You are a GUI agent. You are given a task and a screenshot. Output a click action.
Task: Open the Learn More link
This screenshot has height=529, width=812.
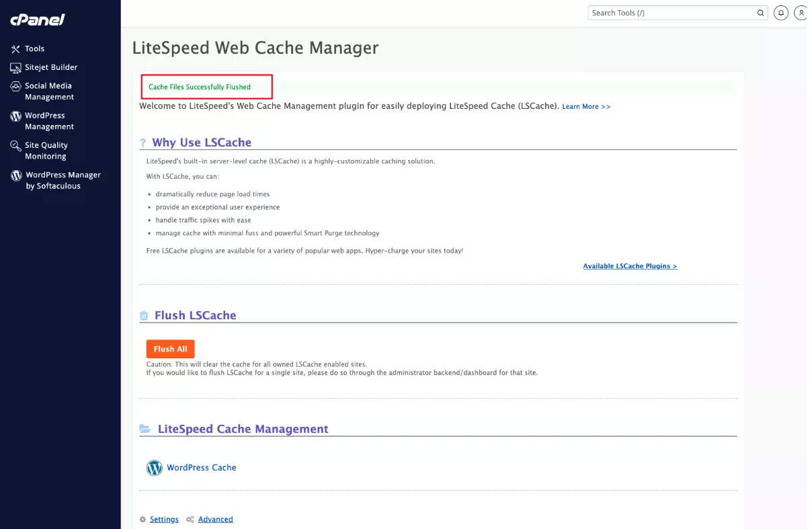click(x=585, y=106)
